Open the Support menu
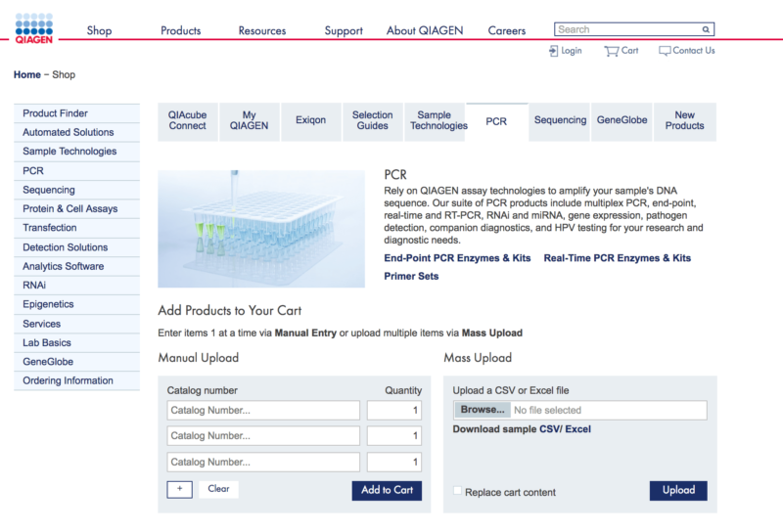The image size is (783, 532). [x=344, y=30]
